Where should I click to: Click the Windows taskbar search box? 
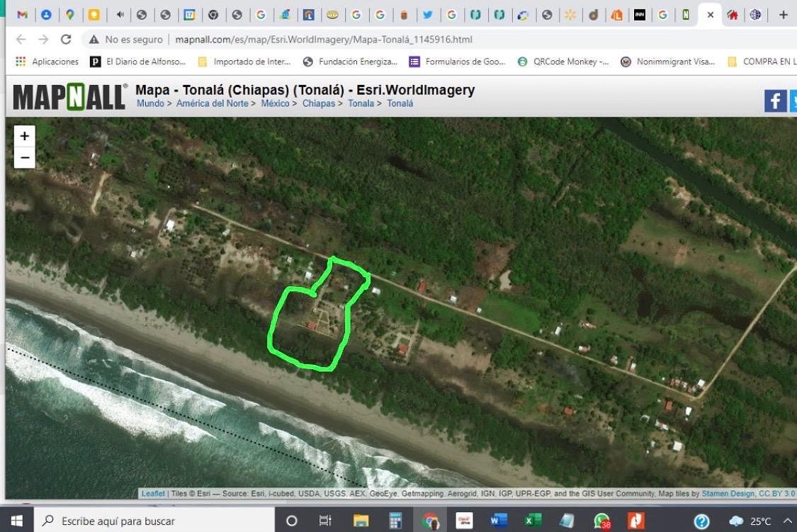(x=152, y=521)
